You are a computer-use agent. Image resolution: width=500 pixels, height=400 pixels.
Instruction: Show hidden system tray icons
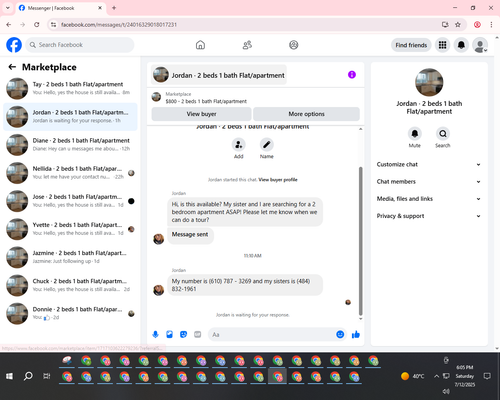[436, 376]
